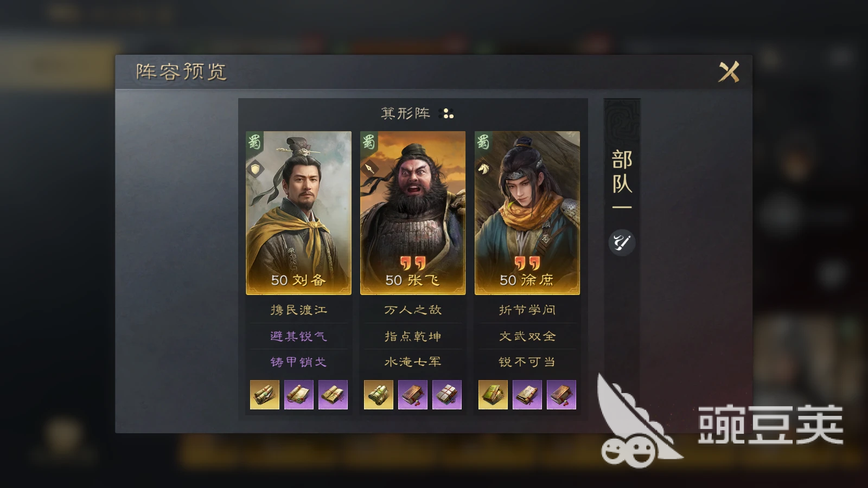
Task: Click the spear troop icon on 张飞's card
Action: 369,169
